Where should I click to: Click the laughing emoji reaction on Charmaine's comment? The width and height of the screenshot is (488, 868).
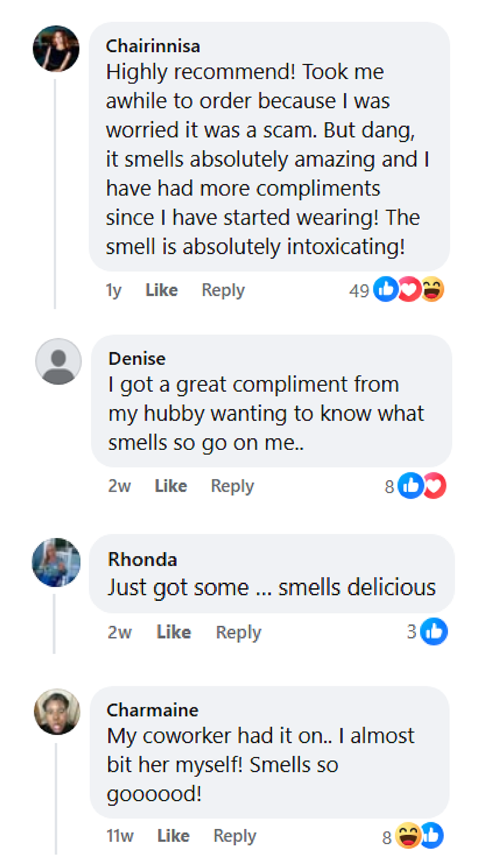[408, 836]
